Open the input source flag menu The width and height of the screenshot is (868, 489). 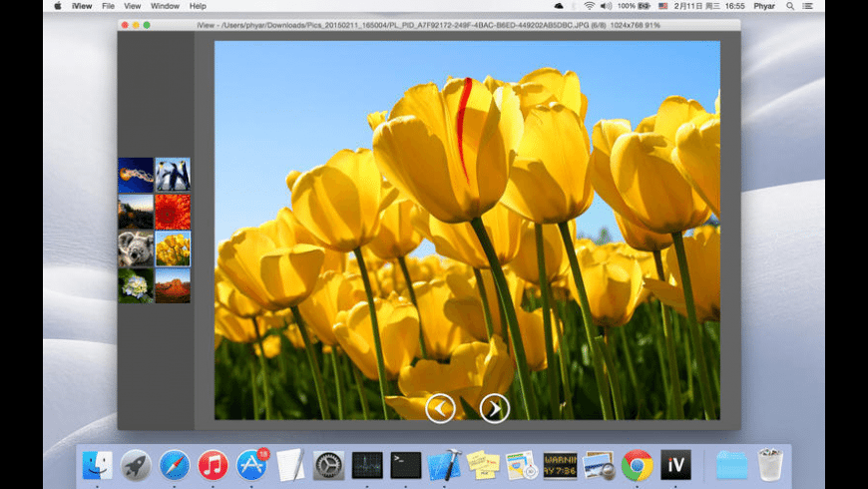(x=662, y=6)
